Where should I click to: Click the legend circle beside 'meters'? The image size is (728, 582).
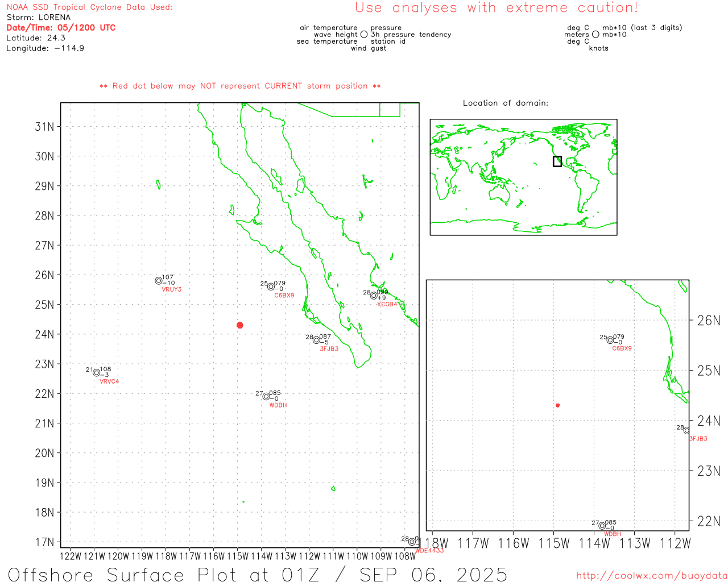(x=595, y=34)
